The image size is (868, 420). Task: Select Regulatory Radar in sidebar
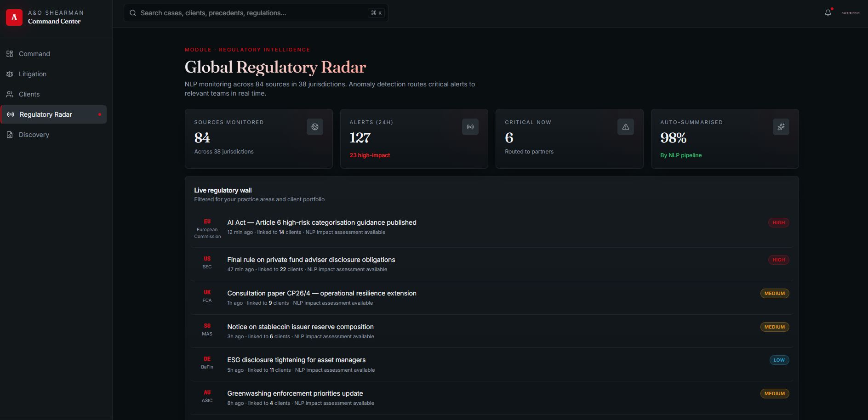[x=53, y=114]
